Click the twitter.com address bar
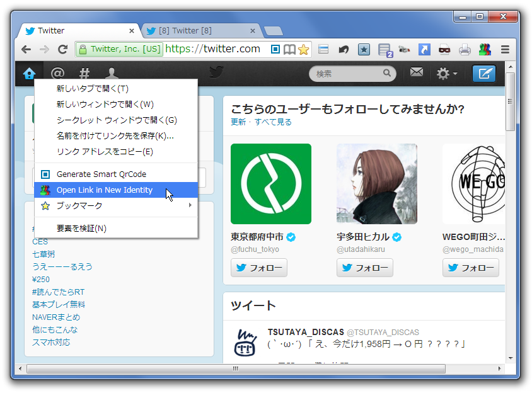This screenshot has height=393, width=532. coord(212,49)
